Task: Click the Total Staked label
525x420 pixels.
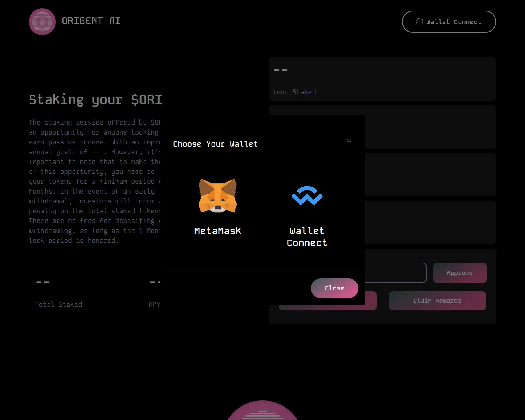Action: (59, 304)
